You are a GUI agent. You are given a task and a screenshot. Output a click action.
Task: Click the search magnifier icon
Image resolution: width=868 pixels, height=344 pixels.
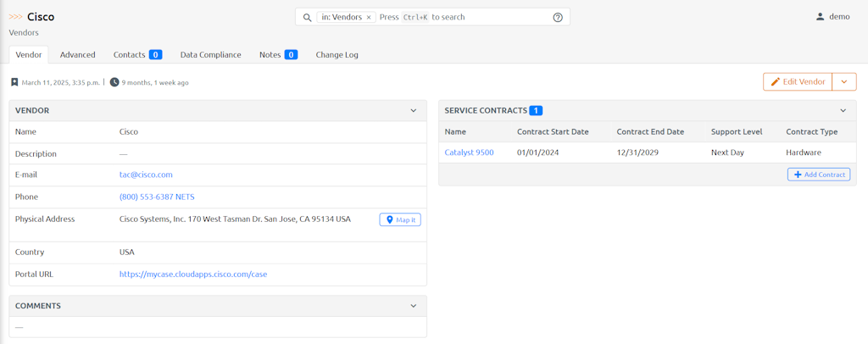307,17
